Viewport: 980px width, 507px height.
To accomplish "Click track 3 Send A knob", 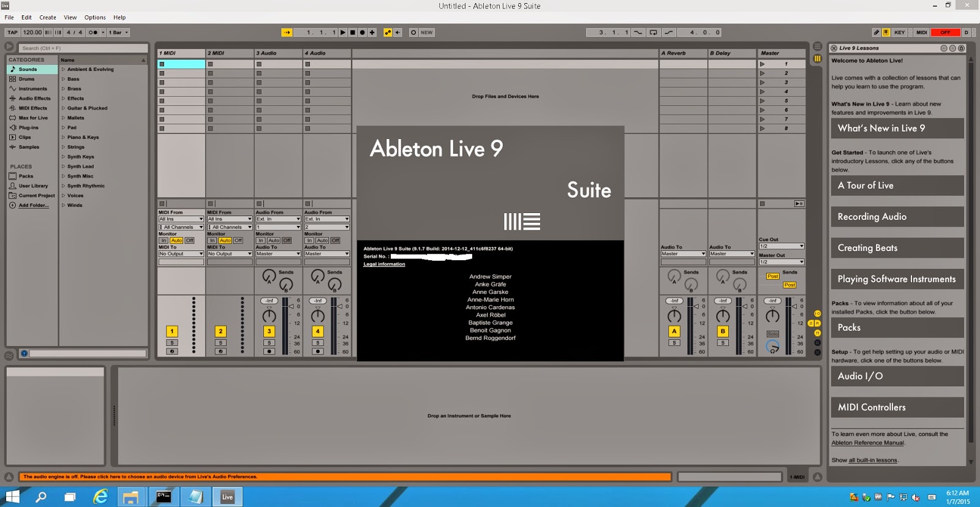I will pyautogui.click(x=269, y=277).
